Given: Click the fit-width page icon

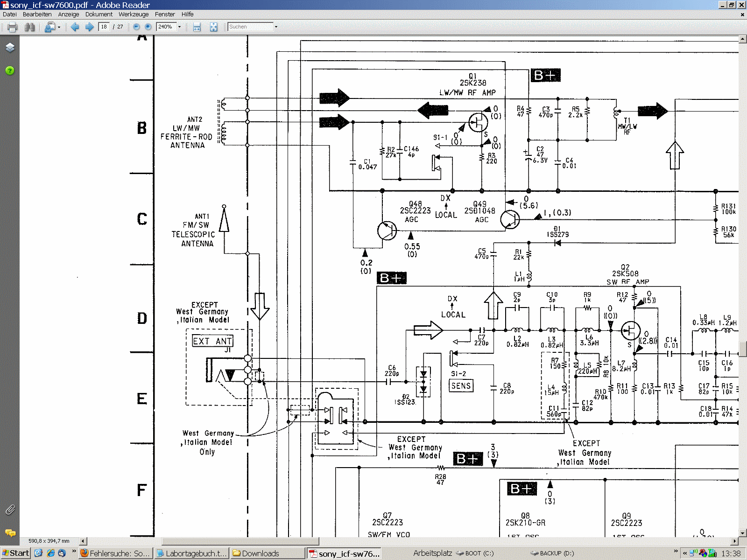Looking at the screenshot, I should (197, 27).
